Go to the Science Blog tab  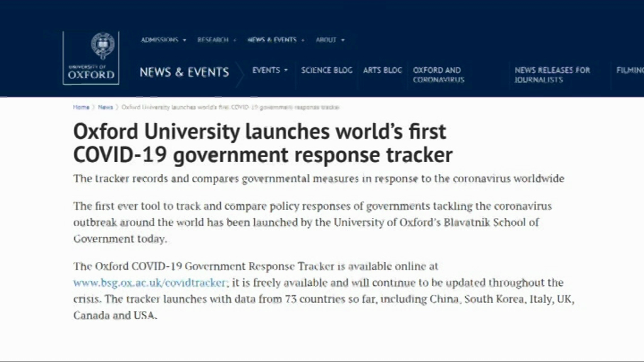point(326,70)
